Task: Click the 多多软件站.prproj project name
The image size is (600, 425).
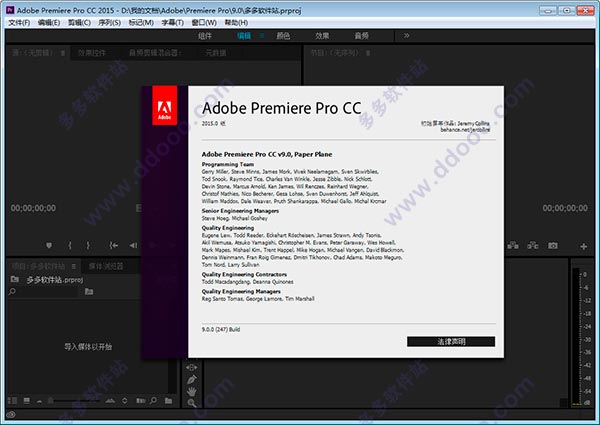Action: 55,280
